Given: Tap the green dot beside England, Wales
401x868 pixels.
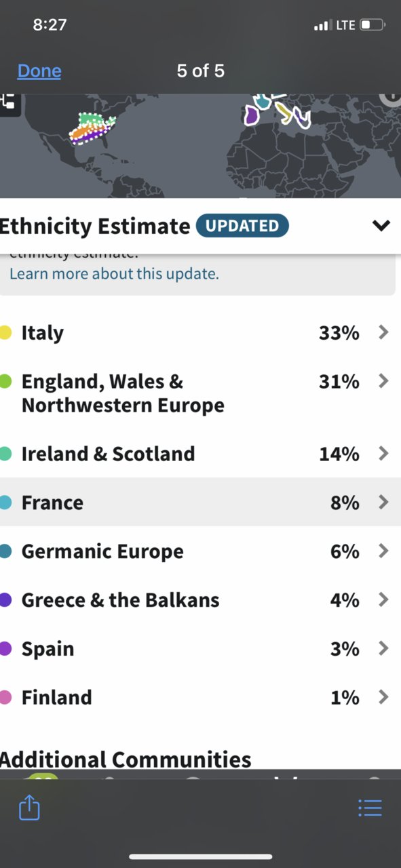Looking at the screenshot, I should [x=5, y=382].
